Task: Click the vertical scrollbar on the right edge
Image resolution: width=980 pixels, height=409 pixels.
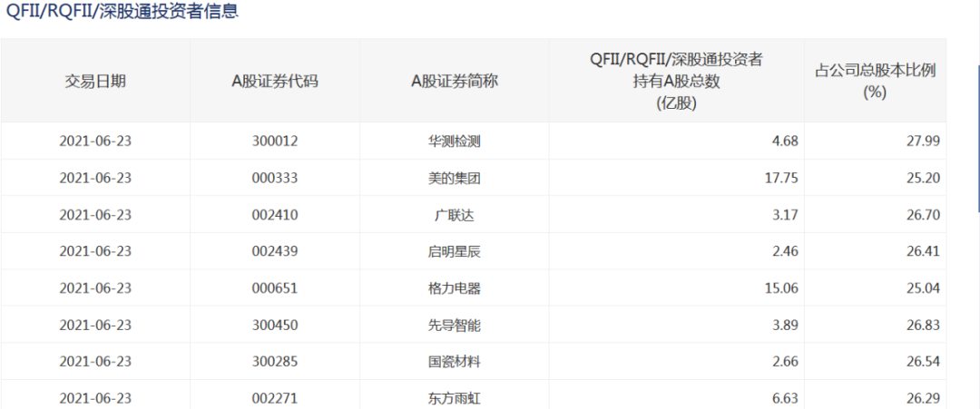Action: tap(977, 136)
